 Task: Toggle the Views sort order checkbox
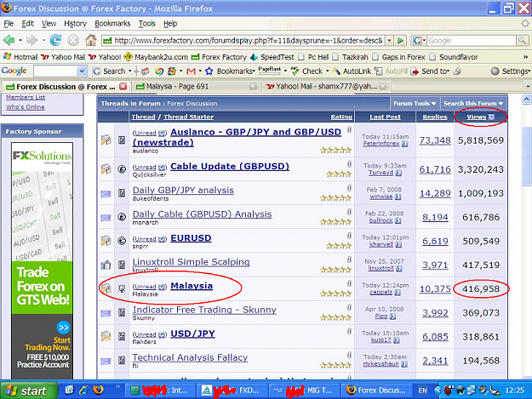pyautogui.click(x=491, y=117)
